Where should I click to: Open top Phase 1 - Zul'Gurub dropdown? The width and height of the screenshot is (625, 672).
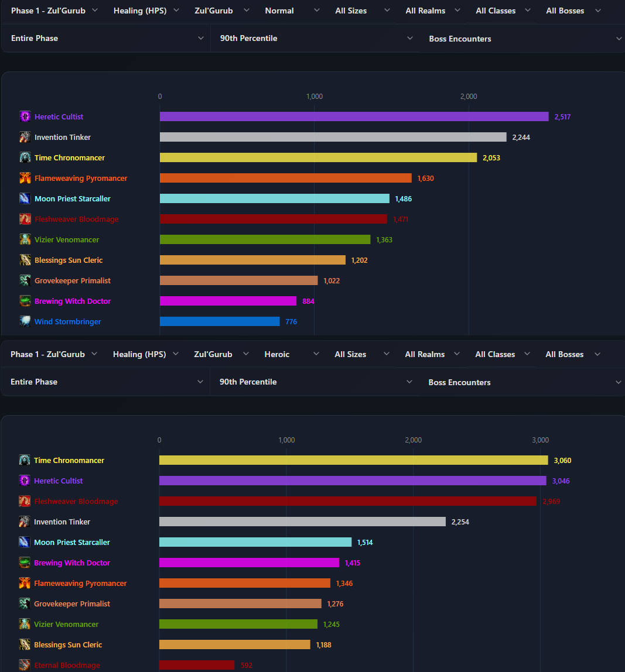tap(54, 11)
